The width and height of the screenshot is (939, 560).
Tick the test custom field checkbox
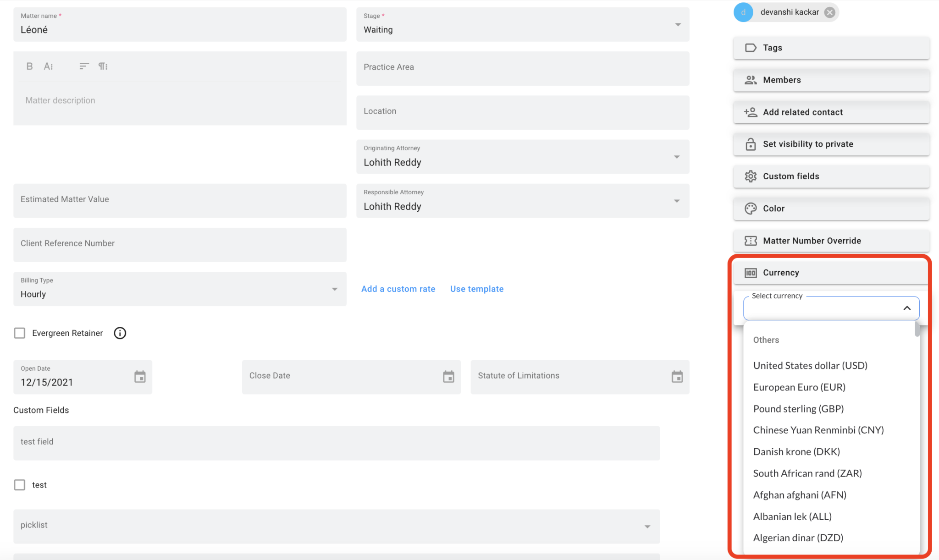(x=20, y=485)
